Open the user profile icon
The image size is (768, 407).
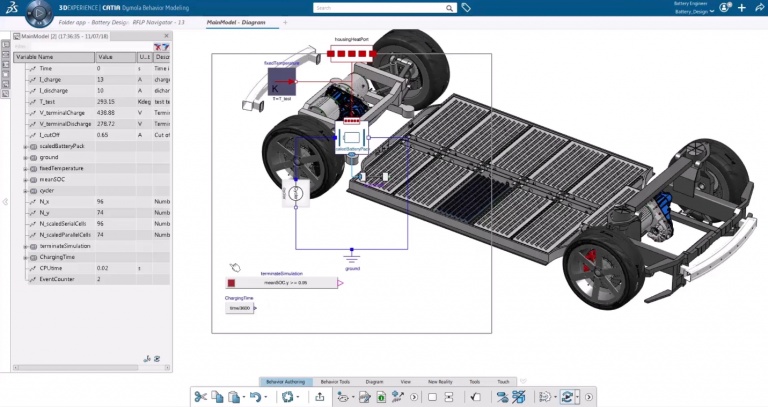click(x=724, y=7)
